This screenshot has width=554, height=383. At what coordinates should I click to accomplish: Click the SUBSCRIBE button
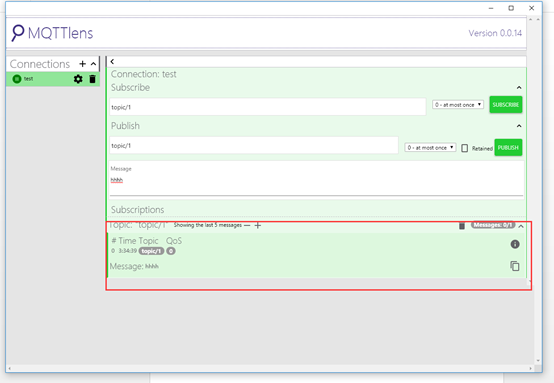[x=506, y=105]
